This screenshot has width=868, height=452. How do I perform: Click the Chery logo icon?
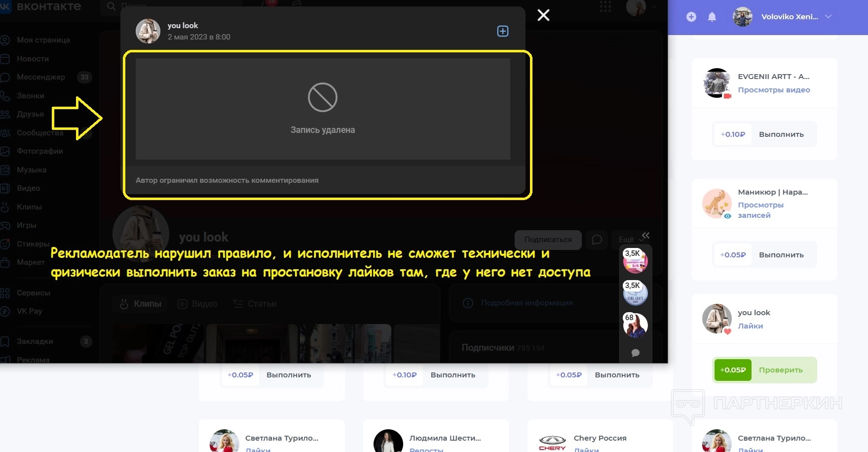click(x=552, y=443)
